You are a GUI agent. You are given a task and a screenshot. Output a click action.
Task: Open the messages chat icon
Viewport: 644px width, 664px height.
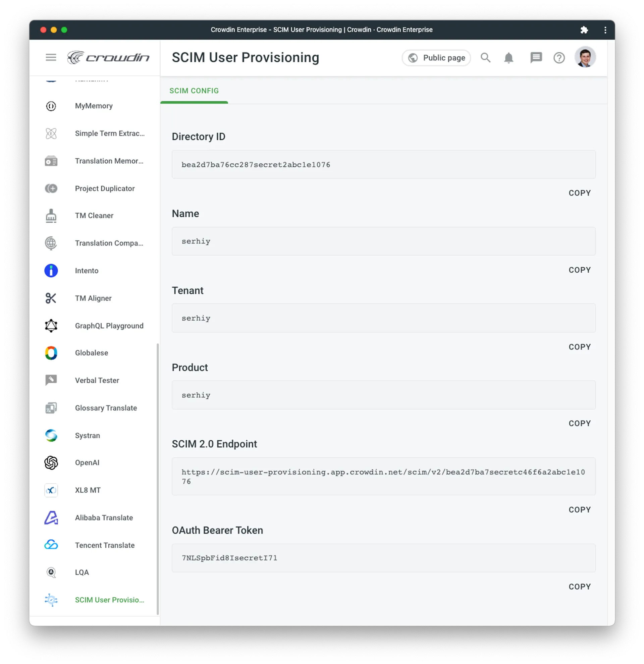[x=536, y=58]
